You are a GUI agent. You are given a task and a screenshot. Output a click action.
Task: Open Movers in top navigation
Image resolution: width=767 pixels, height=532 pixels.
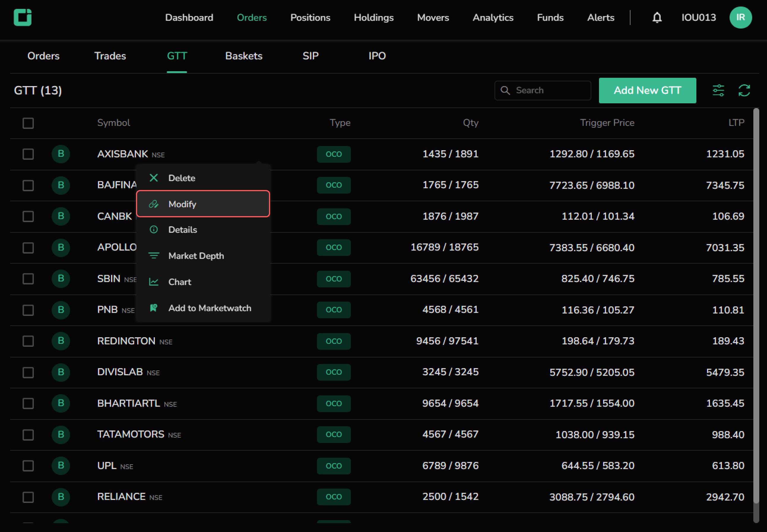pyautogui.click(x=433, y=17)
